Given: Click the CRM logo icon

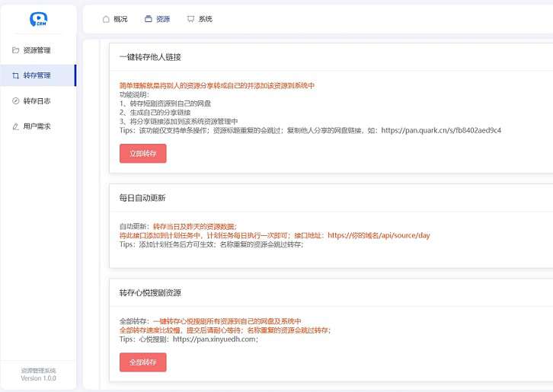Looking at the screenshot, I should [38, 19].
